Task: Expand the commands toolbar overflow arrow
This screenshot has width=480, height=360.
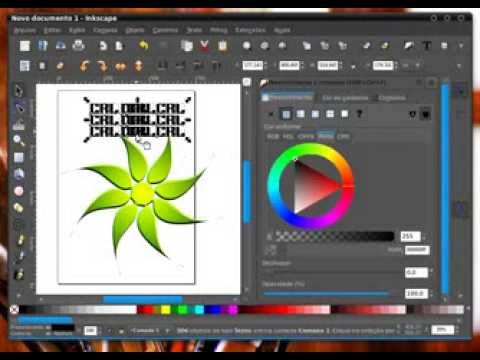Action: coord(461,46)
